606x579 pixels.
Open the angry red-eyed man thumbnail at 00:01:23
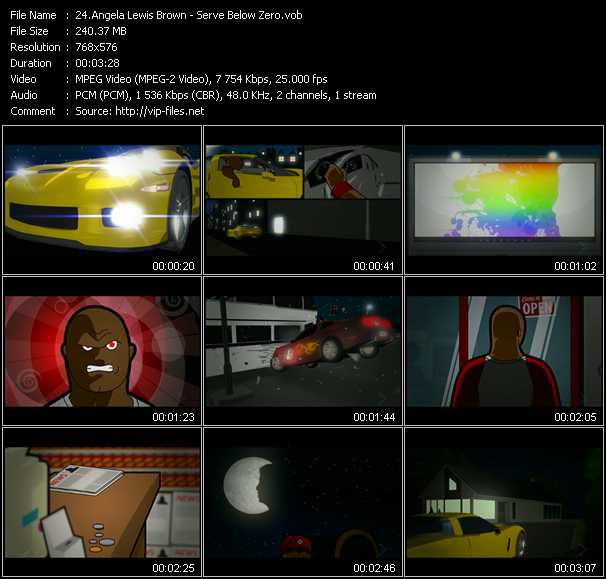[102, 351]
